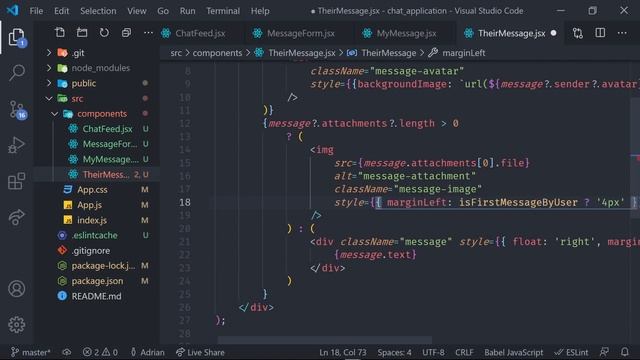Viewport: 640px width, 360px height.
Task: Switch to the MyMessage.jsx tab
Action: tap(406, 33)
